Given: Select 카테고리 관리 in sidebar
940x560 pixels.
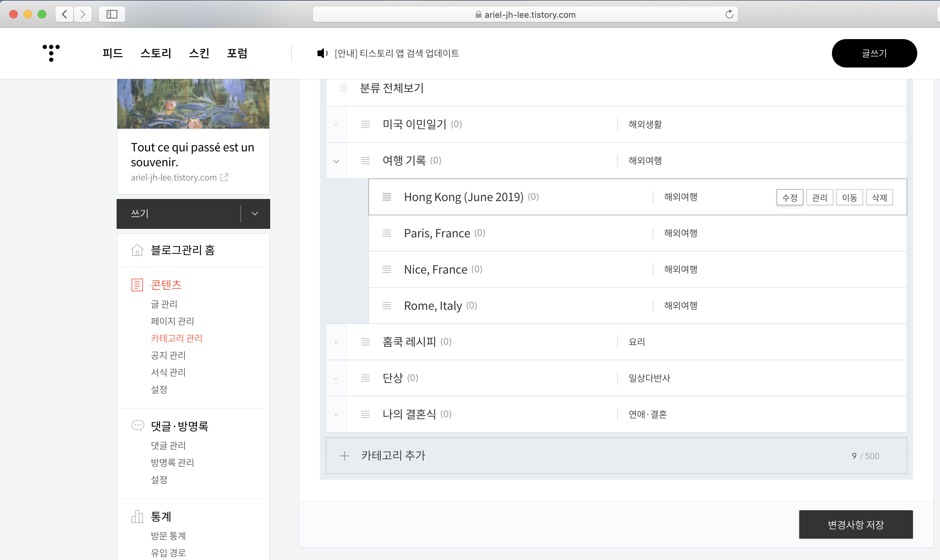Looking at the screenshot, I should pyautogui.click(x=177, y=338).
